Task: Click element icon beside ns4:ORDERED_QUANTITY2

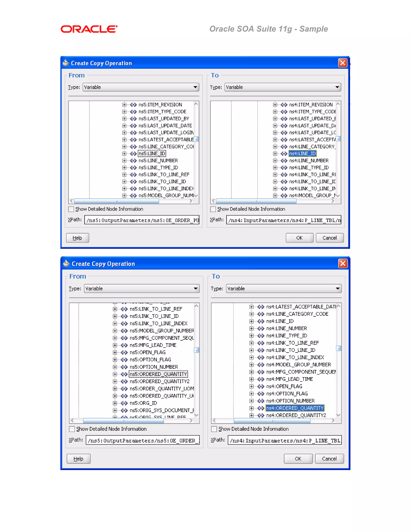Action: (261, 415)
